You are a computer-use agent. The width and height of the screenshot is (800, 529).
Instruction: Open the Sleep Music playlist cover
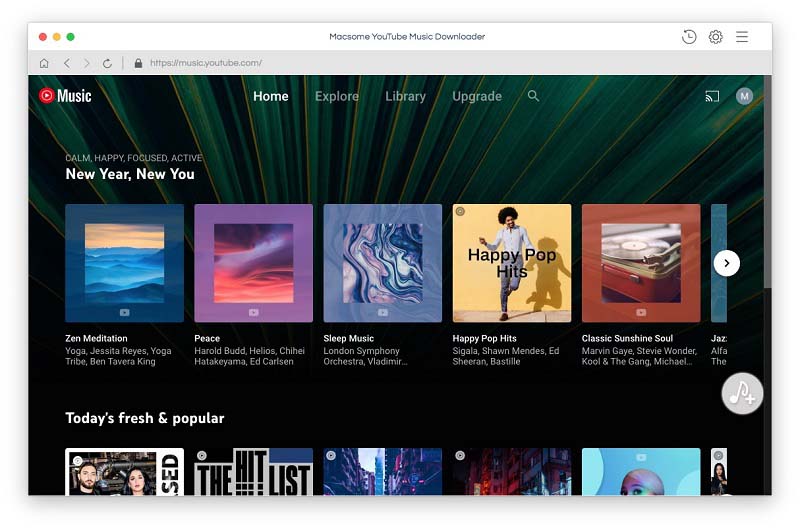coord(383,263)
